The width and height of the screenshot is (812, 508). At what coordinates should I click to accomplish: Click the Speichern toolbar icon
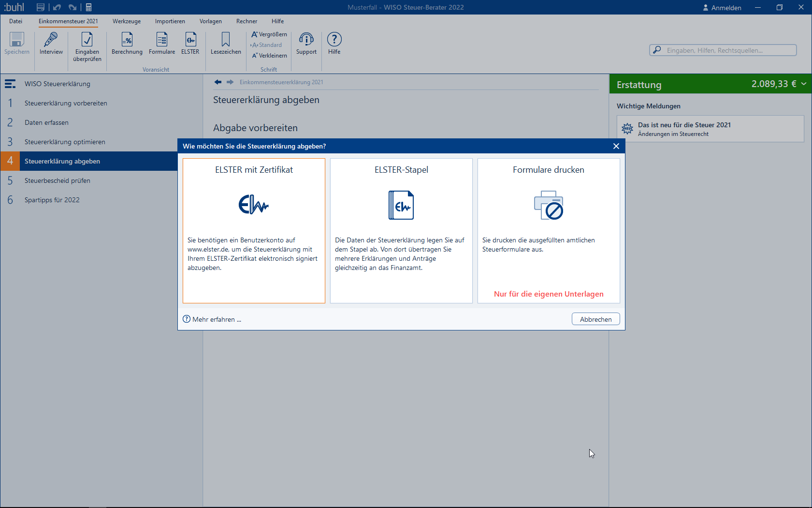[17, 44]
